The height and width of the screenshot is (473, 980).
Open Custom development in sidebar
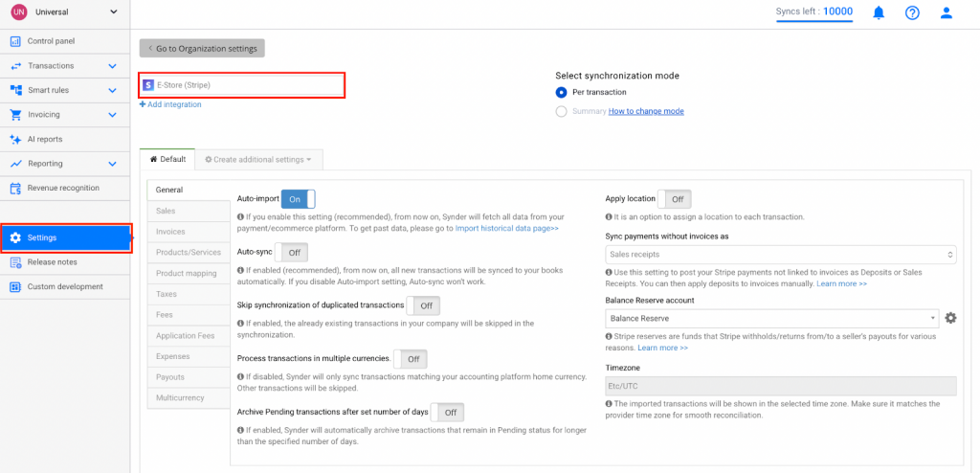pyautogui.click(x=64, y=286)
